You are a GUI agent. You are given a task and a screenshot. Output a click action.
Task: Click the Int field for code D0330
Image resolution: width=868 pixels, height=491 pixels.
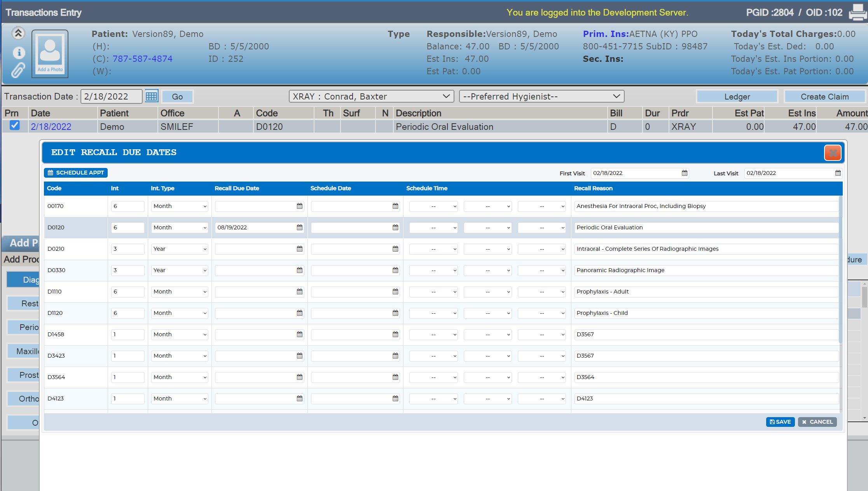coord(127,270)
